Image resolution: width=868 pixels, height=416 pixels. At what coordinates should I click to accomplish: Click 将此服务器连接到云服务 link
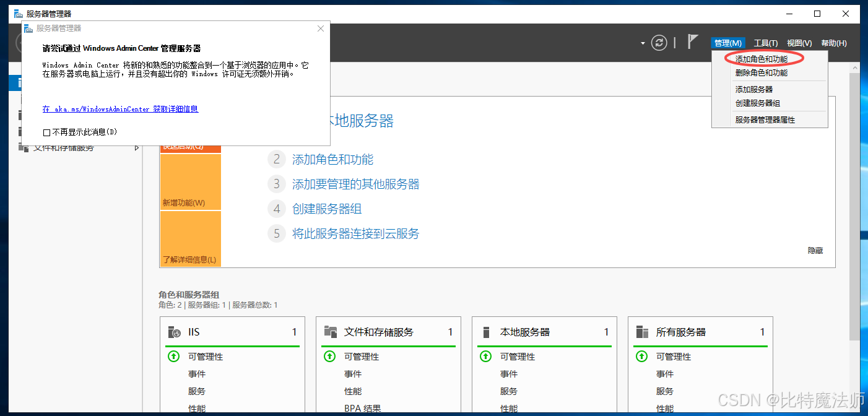tap(356, 234)
